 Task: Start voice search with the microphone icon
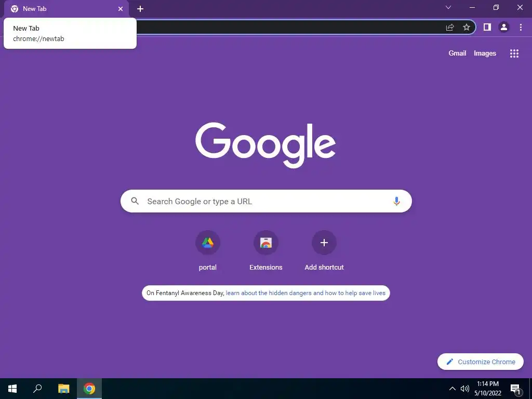pos(396,201)
